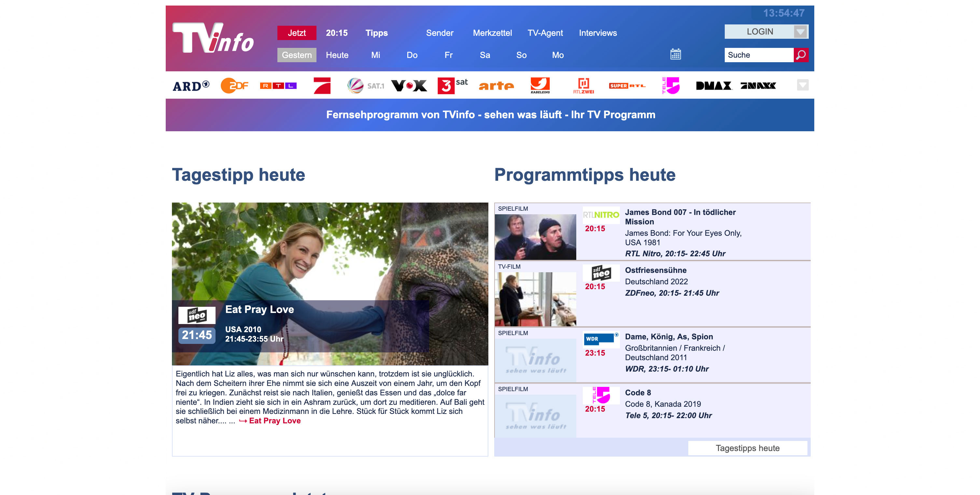Image resolution: width=980 pixels, height=495 pixels.
Task: Select the Fr day tab
Action: coord(449,55)
